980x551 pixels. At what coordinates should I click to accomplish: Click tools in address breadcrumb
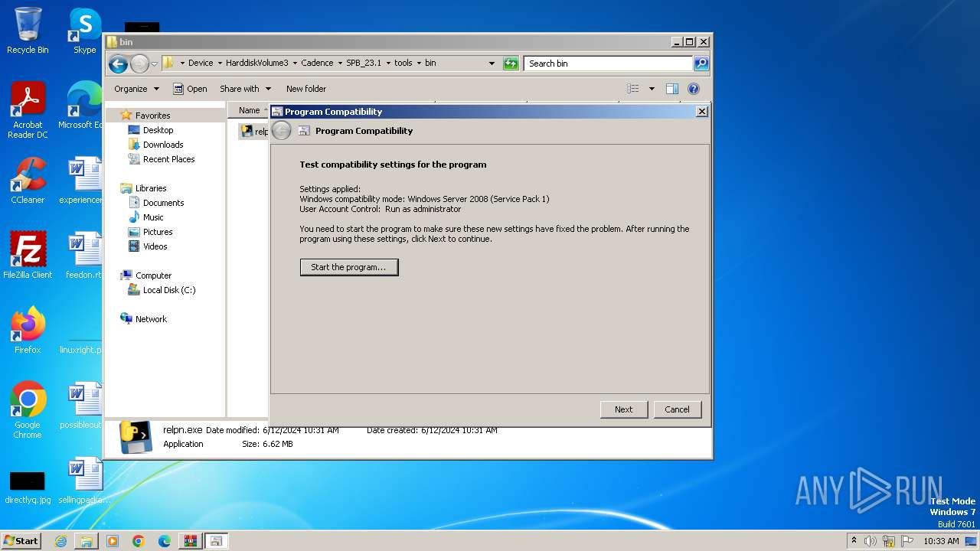pos(403,64)
